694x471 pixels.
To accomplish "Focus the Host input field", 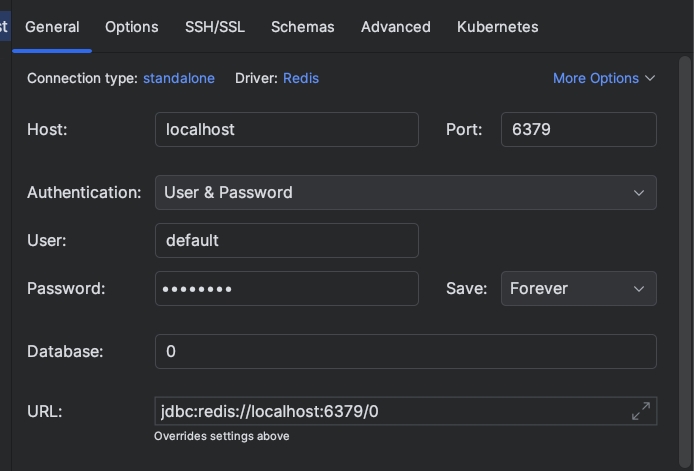I will 286,130.
